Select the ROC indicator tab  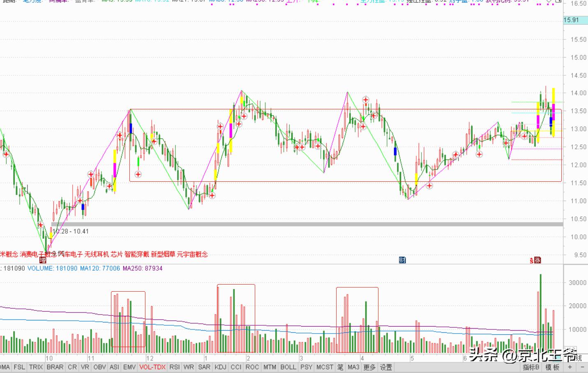[x=252, y=367]
